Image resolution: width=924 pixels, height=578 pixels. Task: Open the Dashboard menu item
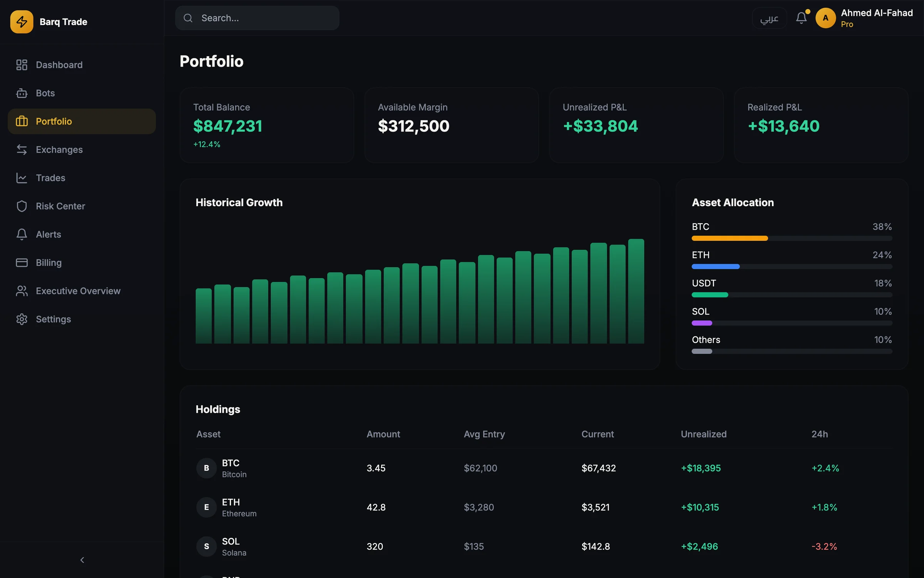pyautogui.click(x=82, y=65)
